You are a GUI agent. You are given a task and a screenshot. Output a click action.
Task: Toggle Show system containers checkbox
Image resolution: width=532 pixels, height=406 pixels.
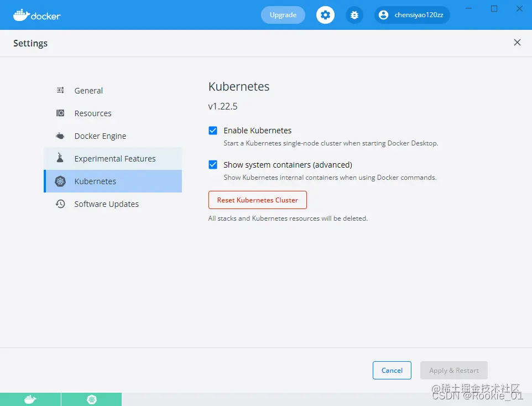(x=213, y=165)
